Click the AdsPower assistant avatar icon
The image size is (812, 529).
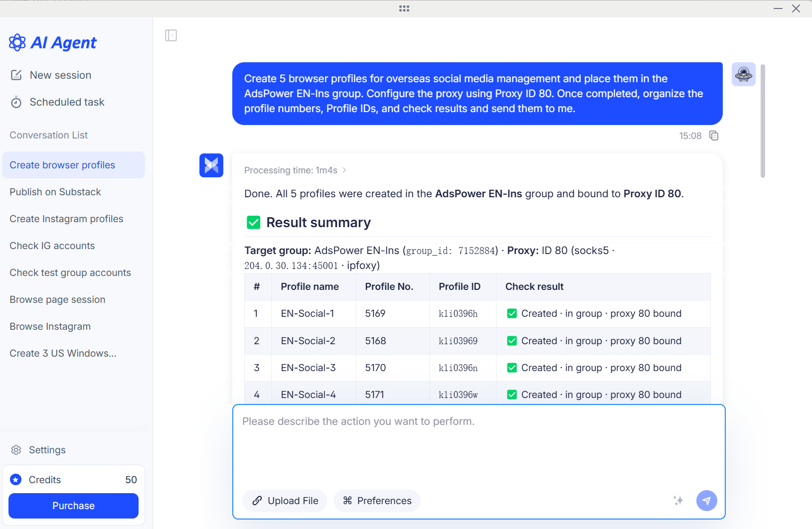point(211,165)
